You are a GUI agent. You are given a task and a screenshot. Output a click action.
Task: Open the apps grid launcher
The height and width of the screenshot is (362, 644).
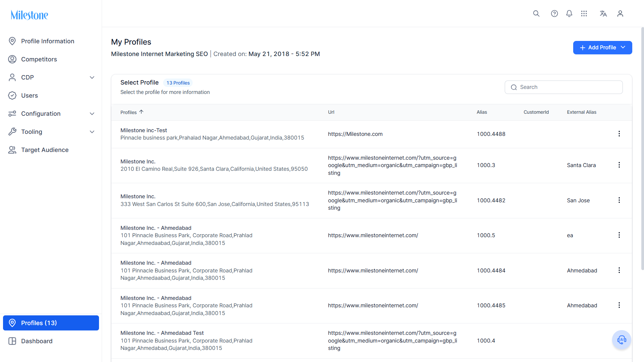click(584, 13)
